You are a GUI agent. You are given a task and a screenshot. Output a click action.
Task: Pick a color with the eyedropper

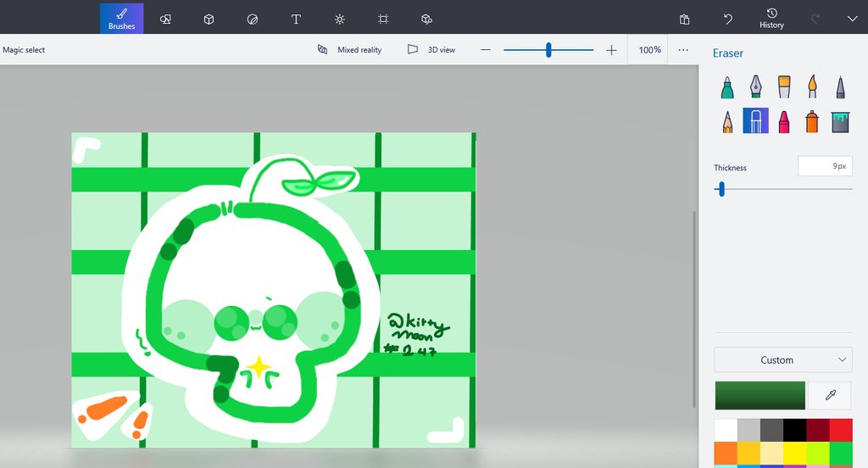click(831, 395)
